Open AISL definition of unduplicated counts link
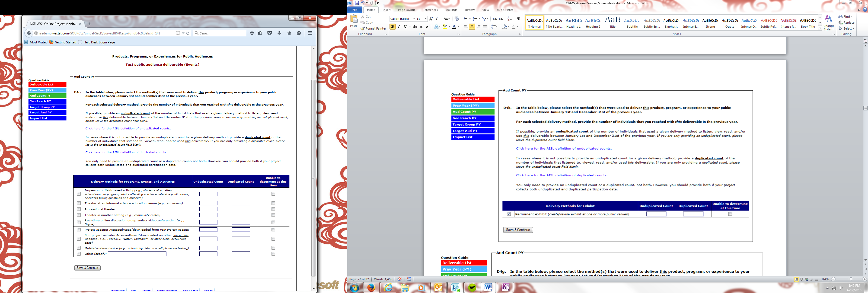Viewport: 868px width, 293px height. [x=128, y=129]
